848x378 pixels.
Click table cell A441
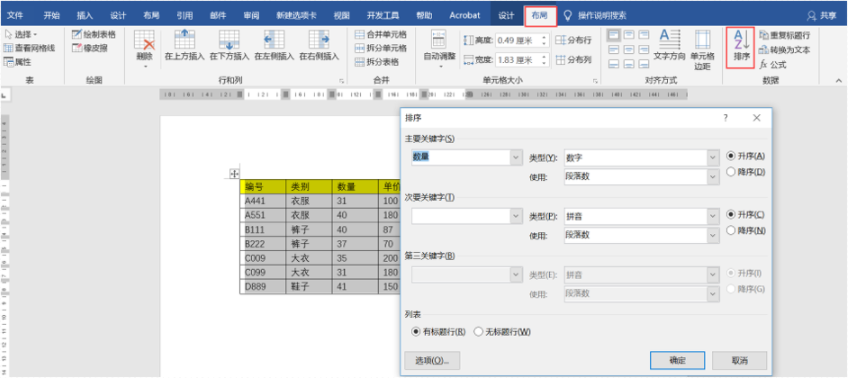pos(263,201)
